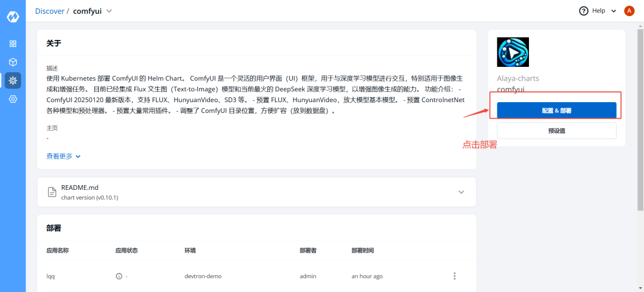Click the Help question mark icon
The image size is (644, 292).
pos(584,11)
